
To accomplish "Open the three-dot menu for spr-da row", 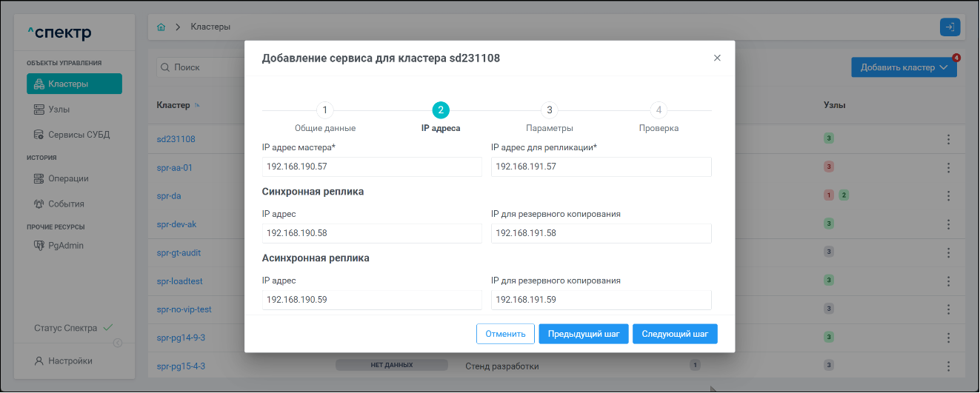I will tap(948, 196).
